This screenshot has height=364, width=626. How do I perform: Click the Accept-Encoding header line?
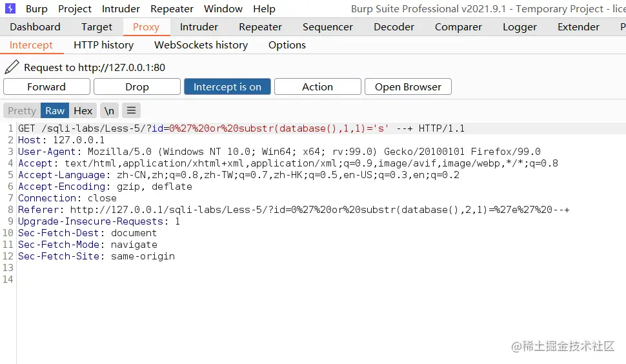point(105,187)
